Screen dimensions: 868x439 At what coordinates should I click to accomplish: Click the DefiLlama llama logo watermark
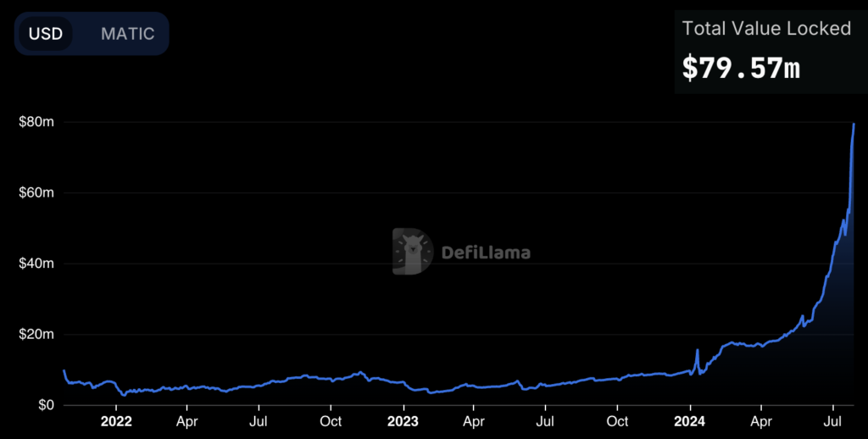point(413,252)
